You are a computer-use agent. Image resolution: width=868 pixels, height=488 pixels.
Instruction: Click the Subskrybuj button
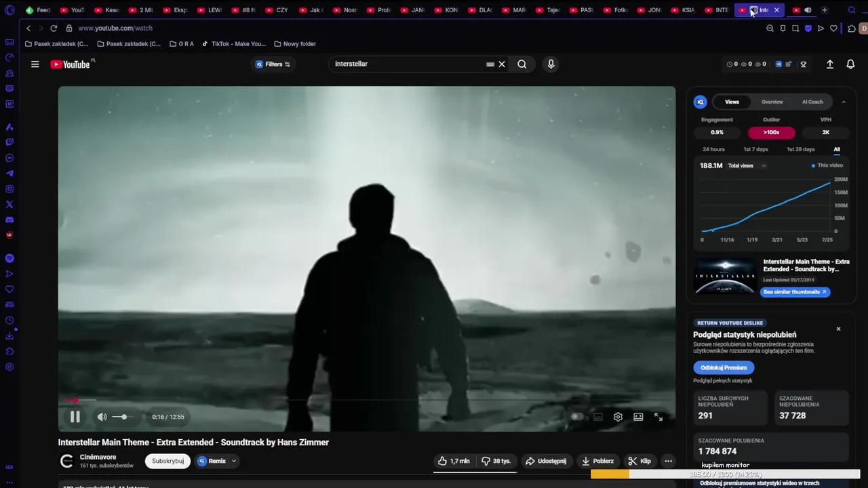pyautogui.click(x=167, y=461)
